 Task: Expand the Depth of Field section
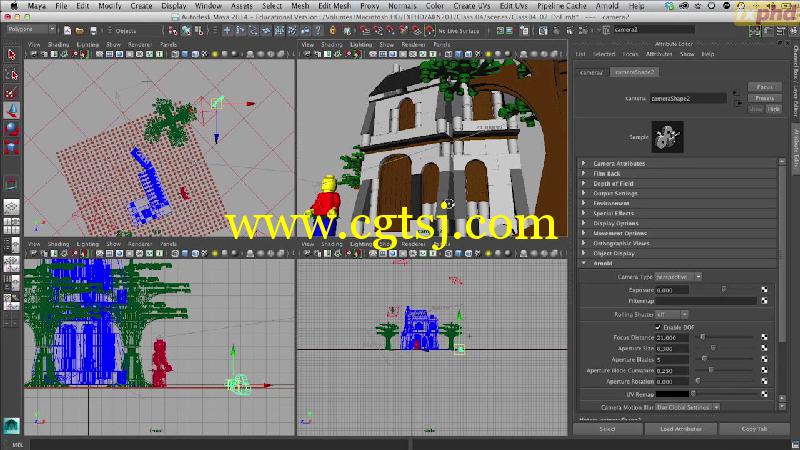tap(679, 183)
